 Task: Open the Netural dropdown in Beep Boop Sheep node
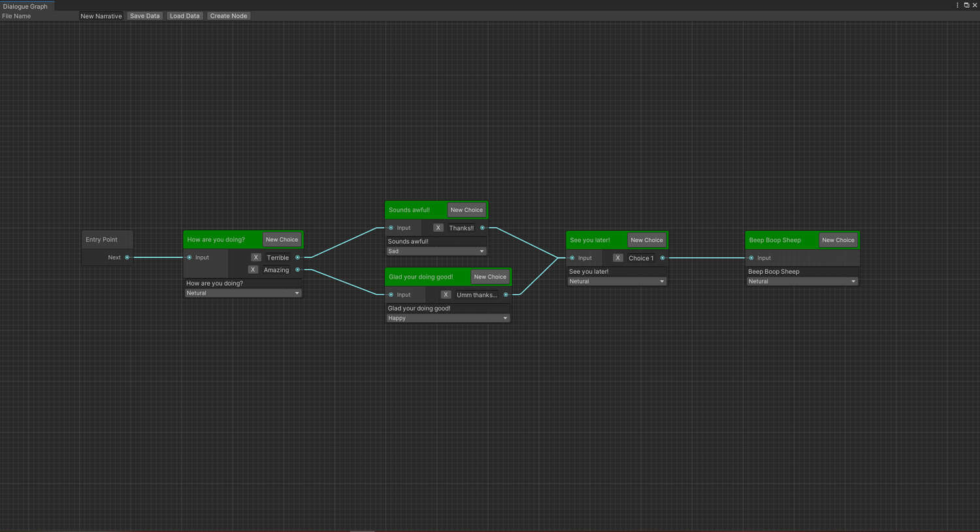802,282
